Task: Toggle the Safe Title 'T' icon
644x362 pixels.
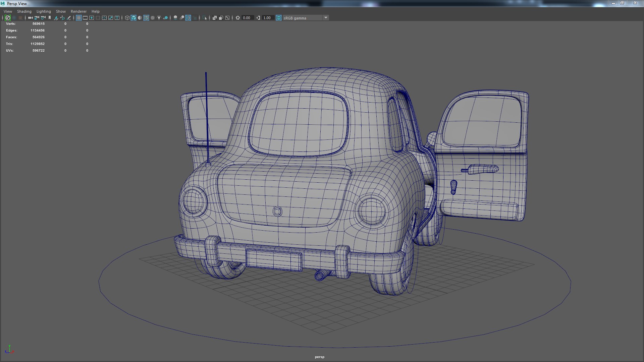Action: 117,18
